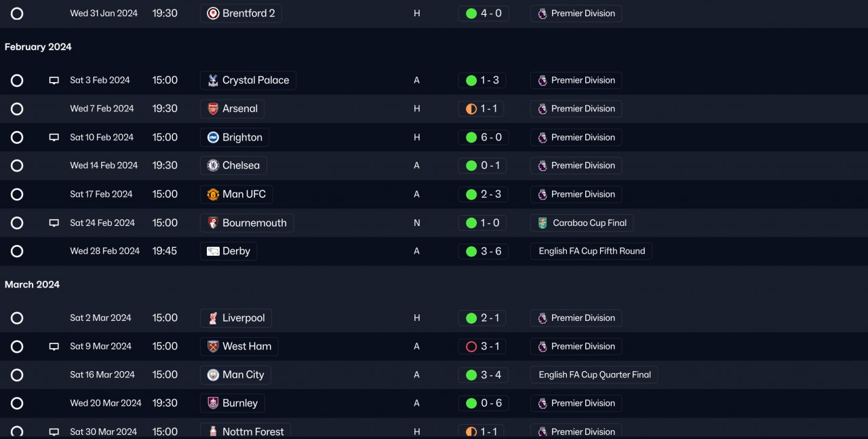Viewport: 868px width, 439px height.
Task: Click the West Ham club badge
Action: tap(213, 347)
